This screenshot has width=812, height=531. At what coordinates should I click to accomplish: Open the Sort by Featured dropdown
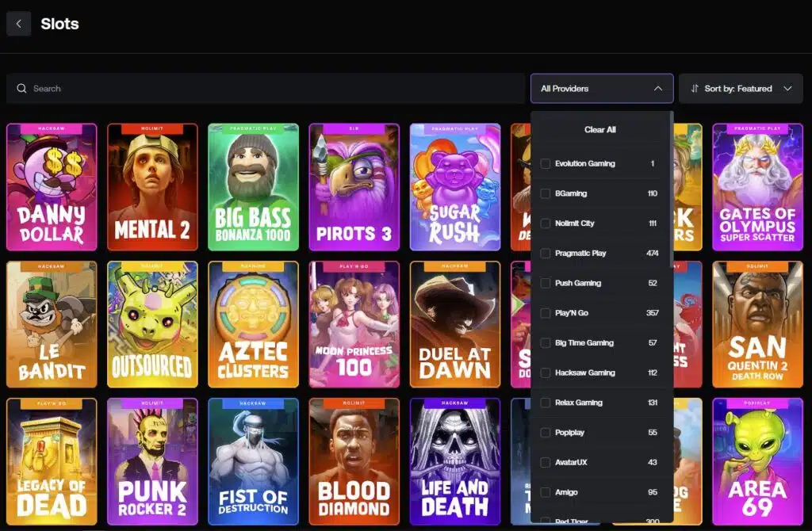click(741, 88)
